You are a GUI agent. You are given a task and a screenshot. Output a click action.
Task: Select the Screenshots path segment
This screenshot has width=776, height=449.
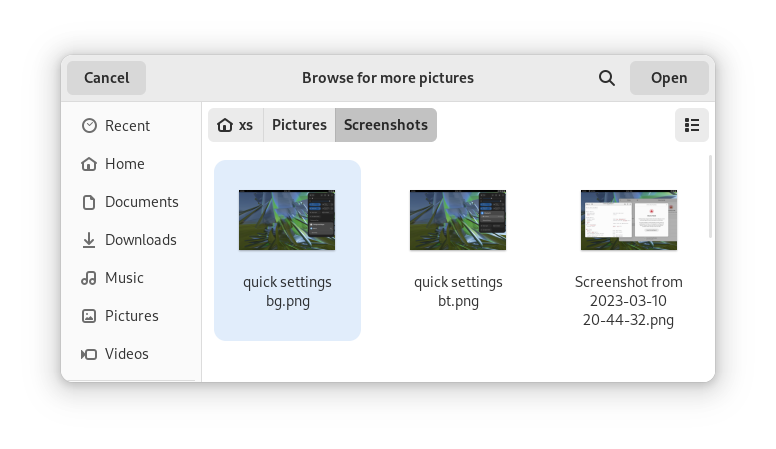pos(386,125)
